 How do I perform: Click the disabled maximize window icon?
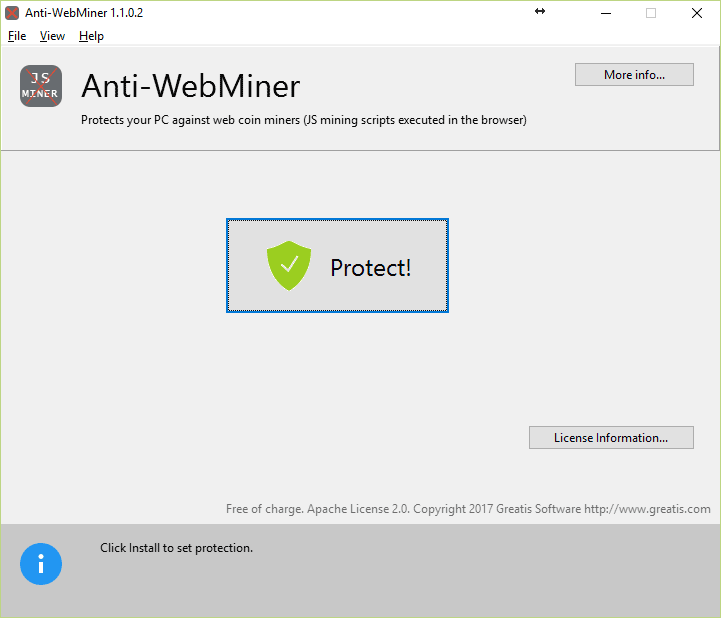pos(651,13)
